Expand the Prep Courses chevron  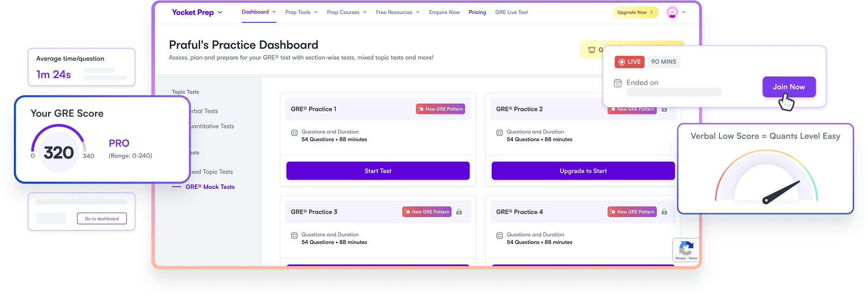pos(365,13)
